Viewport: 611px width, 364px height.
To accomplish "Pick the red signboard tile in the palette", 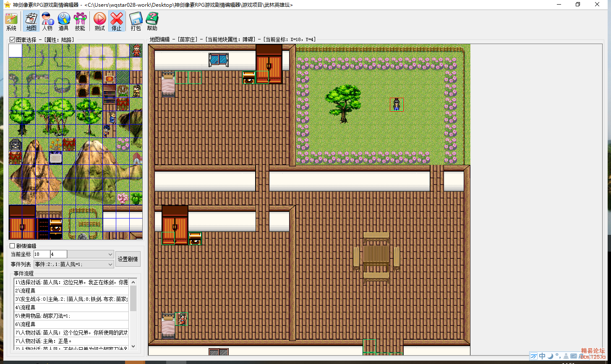I will [x=110, y=78].
